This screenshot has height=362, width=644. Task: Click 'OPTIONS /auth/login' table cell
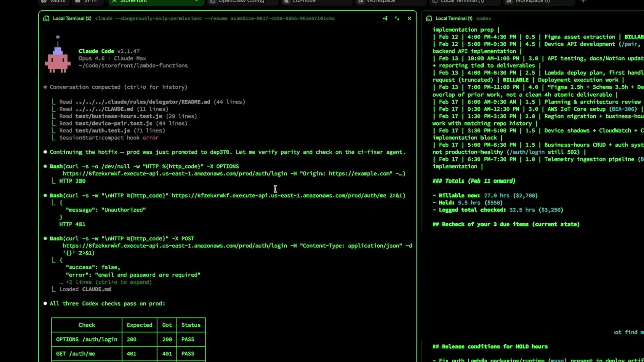click(x=87, y=339)
